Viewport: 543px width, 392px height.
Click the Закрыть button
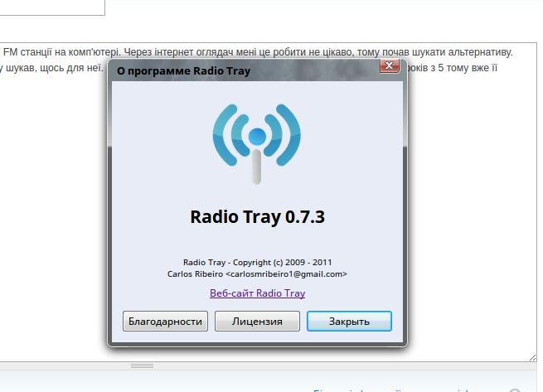pyautogui.click(x=349, y=321)
